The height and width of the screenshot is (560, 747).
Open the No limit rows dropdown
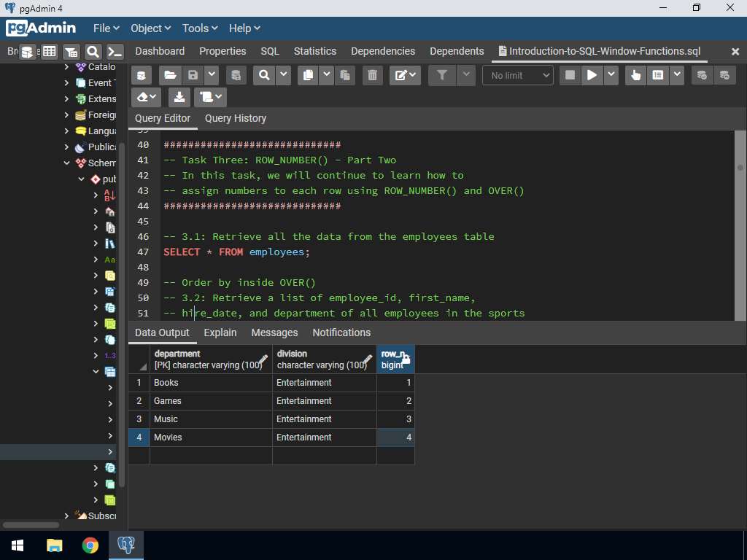click(x=517, y=75)
